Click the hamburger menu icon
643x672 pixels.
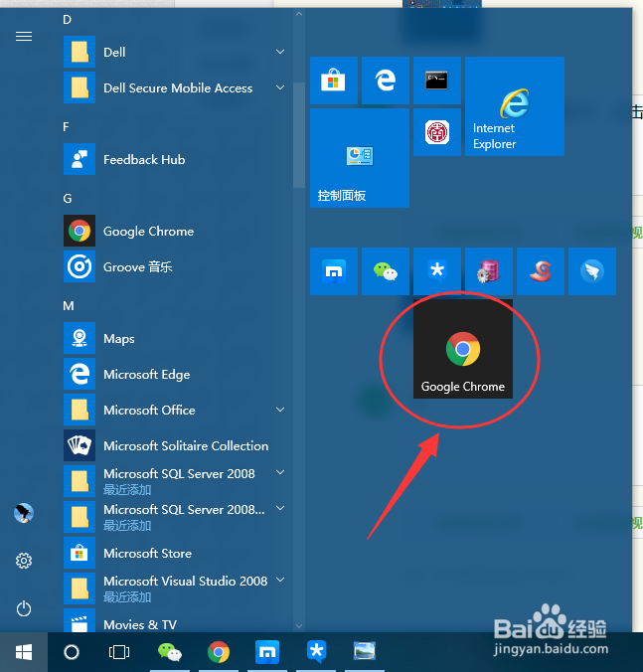tap(24, 37)
